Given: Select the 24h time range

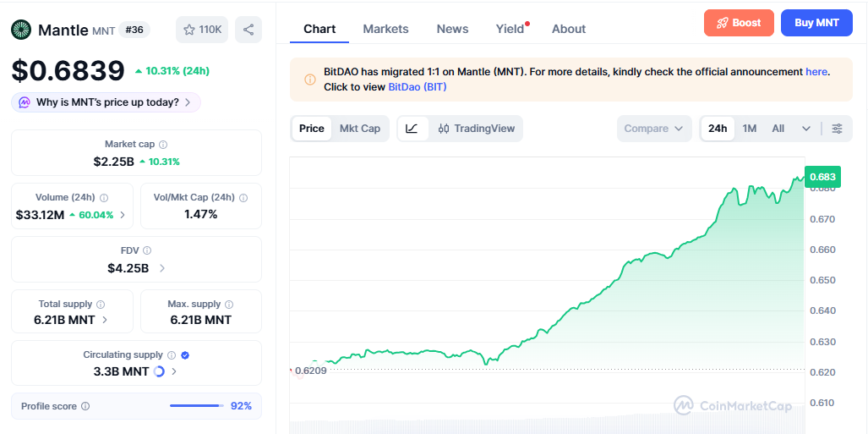Looking at the screenshot, I should click(x=718, y=129).
